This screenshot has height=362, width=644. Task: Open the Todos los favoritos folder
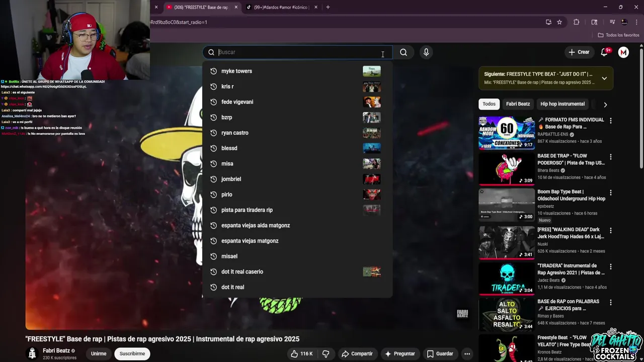coord(618,35)
